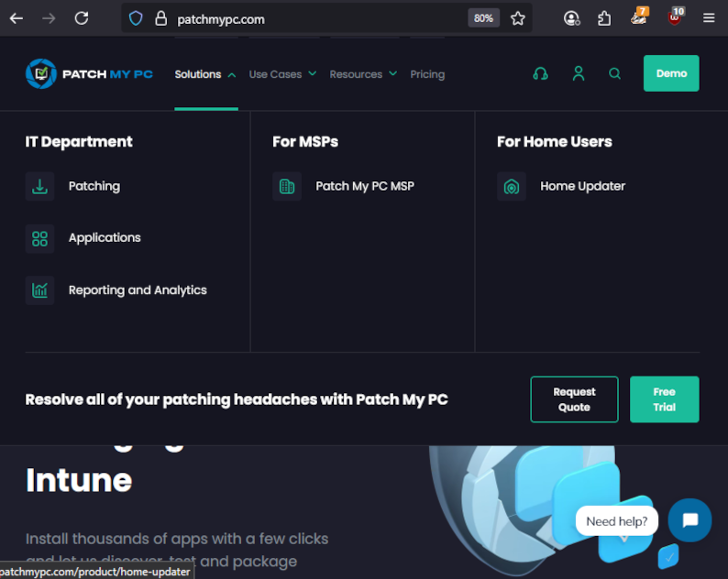Viewport: 728px width, 579px height.
Task: Start a Free Trial
Action: click(x=665, y=399)
